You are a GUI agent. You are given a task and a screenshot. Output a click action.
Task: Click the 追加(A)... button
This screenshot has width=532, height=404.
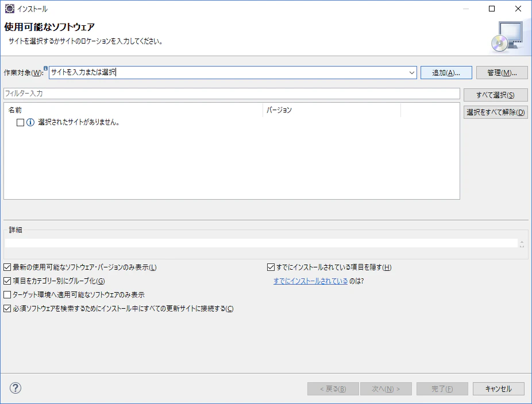446,72
